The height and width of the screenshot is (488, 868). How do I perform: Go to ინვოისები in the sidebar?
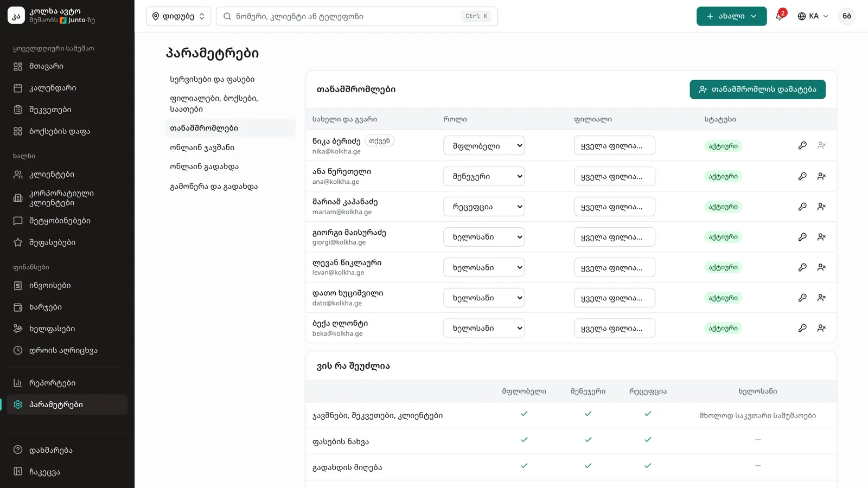pos(67,285)
